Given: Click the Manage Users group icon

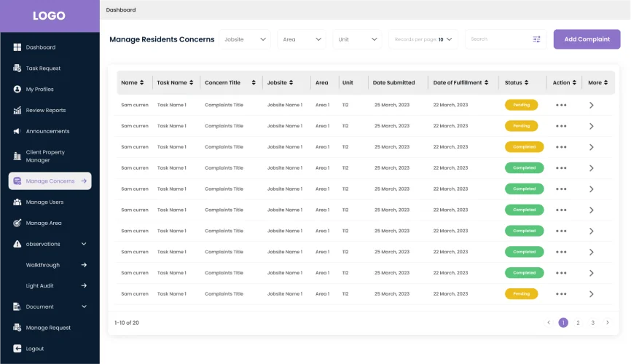Looking at the screenshot, I should click(x=17, y=202).
